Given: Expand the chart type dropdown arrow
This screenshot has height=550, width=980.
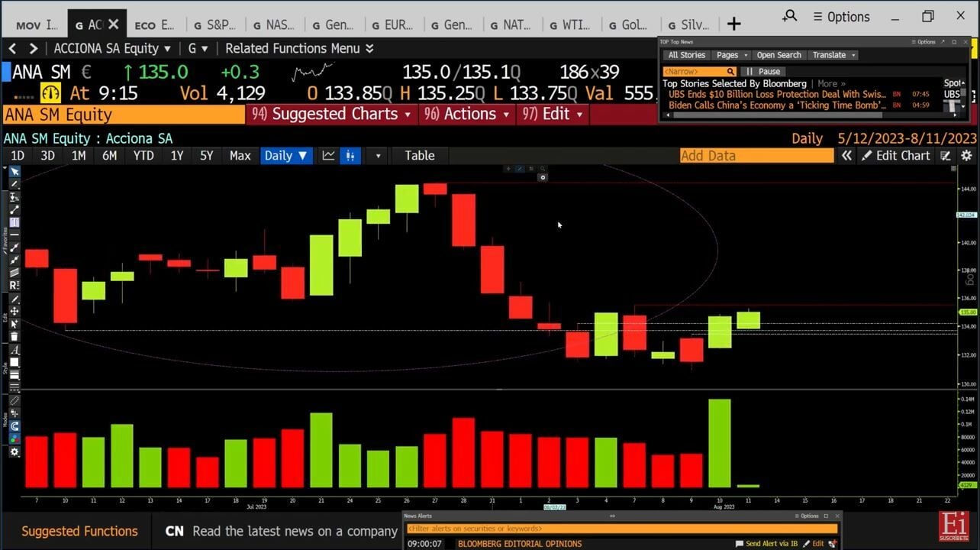Looking at the screenshot, I should (x=378, y=156).
